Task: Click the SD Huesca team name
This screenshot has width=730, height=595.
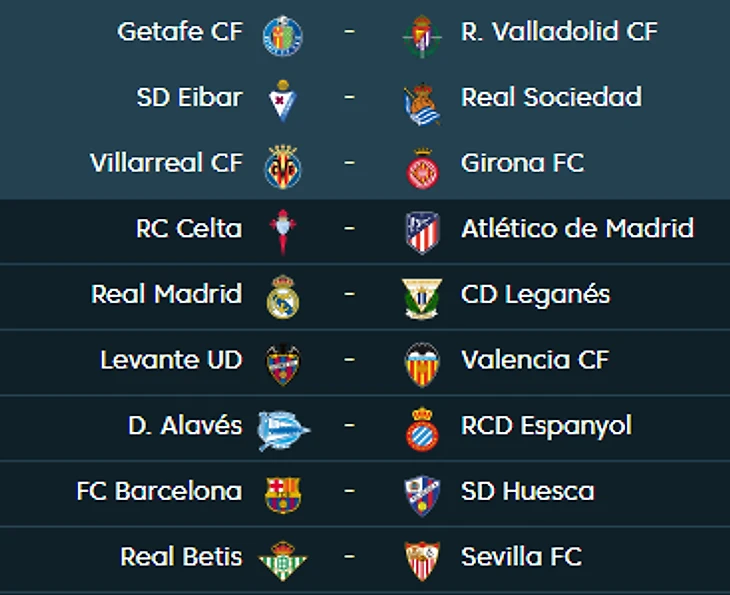Action: click(x=527, y=491)
